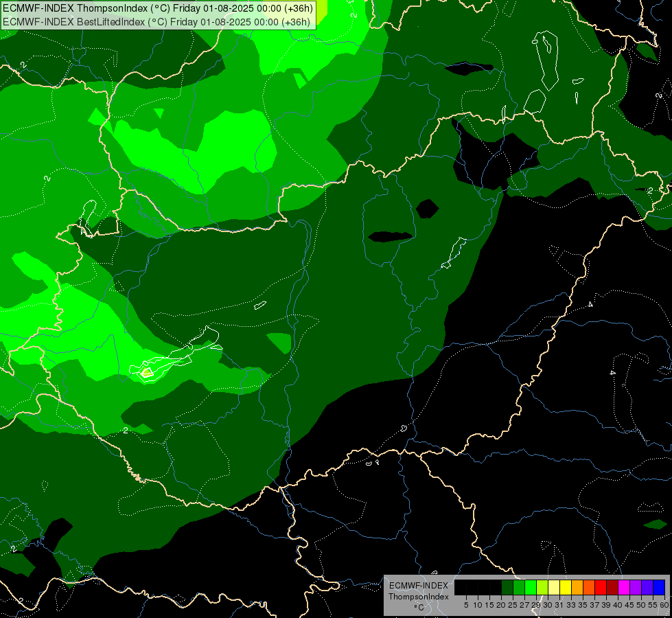Image resolution: width=672 pixels, height=618 pixels.
Task: Click the pale yellow 30–31 legend swatch
Action: point(554,587)
